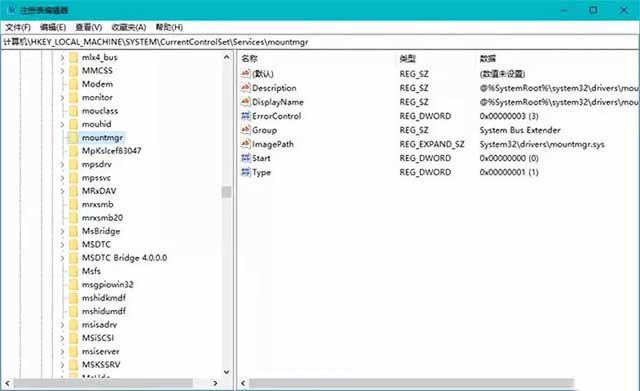
Task: Open the 查看(V) menu
Action: pyautogui.click(x=89, y=27)
